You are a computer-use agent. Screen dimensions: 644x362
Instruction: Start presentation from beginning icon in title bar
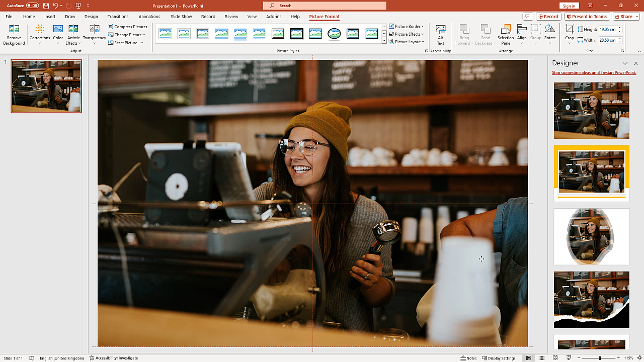click(78, 6)
